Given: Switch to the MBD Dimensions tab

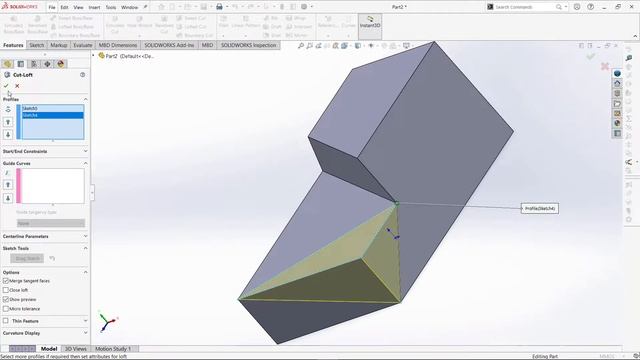Looking at the screenshot, I should pyautogui.click(x=118, y=45).
